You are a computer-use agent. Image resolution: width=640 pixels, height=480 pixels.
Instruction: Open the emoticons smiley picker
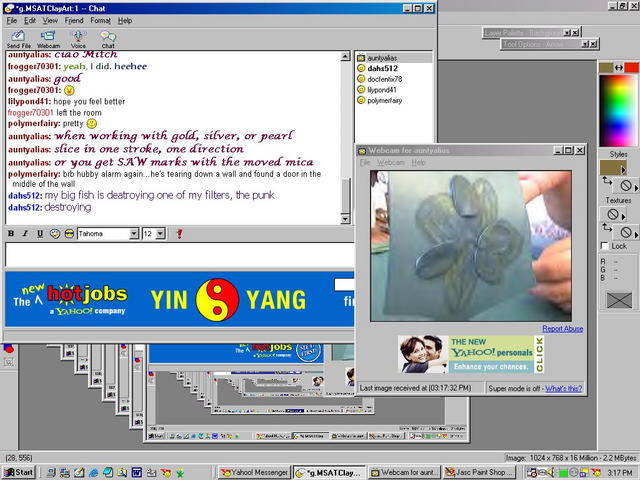[x=55, y=233]
